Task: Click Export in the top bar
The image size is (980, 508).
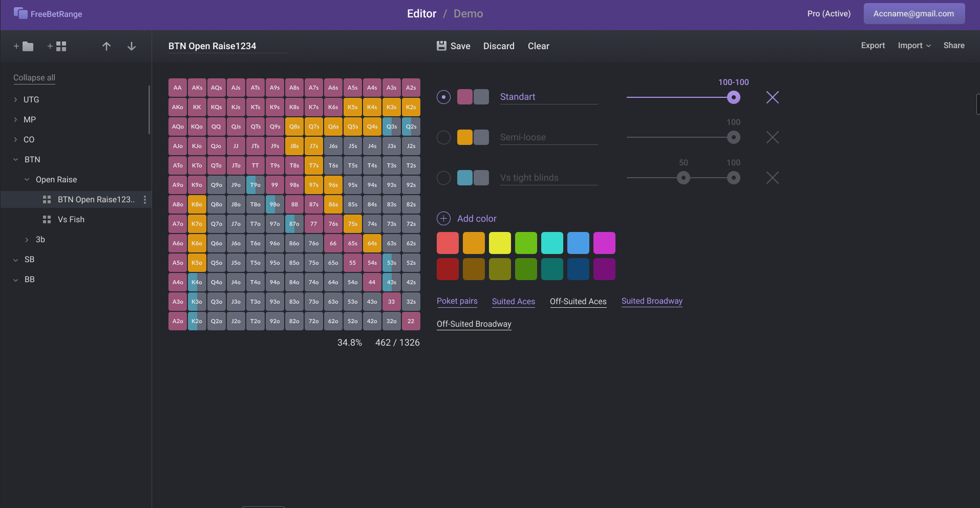Action: (873, 46)
